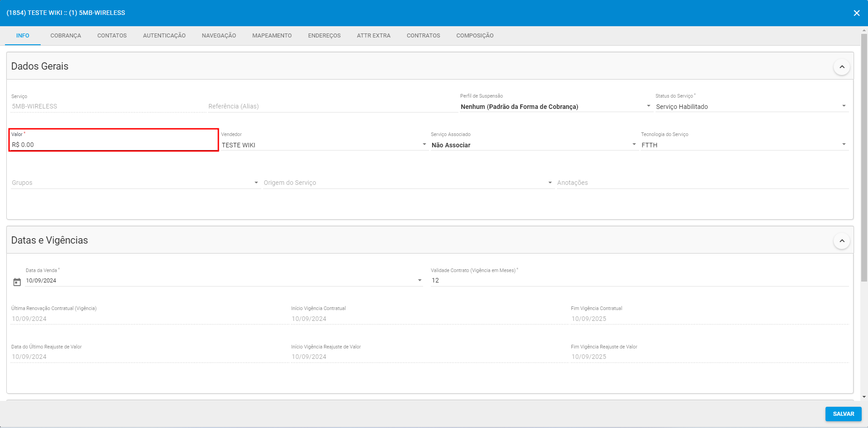Click the Dados Gerais section heading
The image size is (868, 428).
pos(40,66)
